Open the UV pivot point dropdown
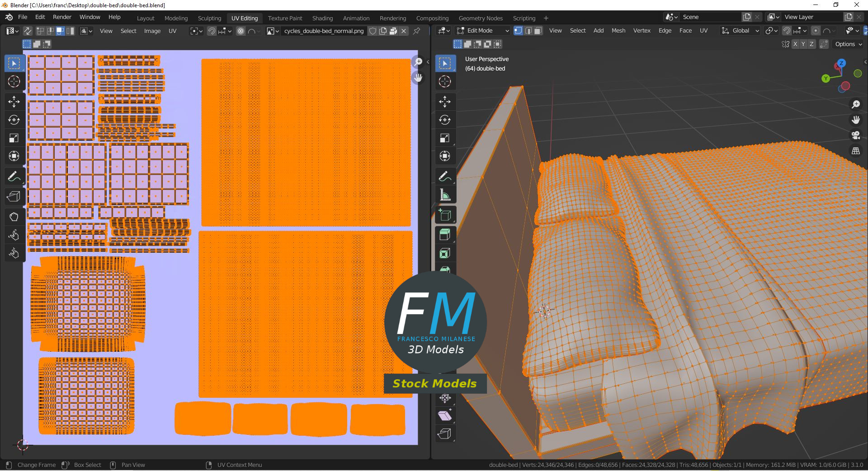868x471 pixels. click(x=196, y=31)
